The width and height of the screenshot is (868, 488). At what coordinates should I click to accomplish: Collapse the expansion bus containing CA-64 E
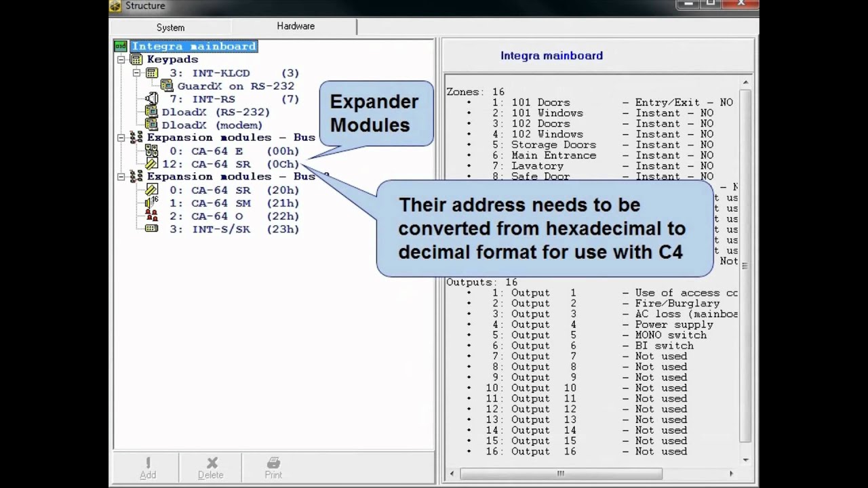[121, 138]
